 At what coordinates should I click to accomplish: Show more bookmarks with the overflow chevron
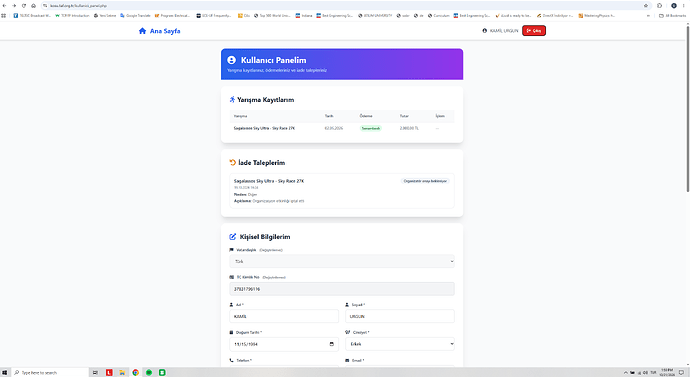pos(648,15)
